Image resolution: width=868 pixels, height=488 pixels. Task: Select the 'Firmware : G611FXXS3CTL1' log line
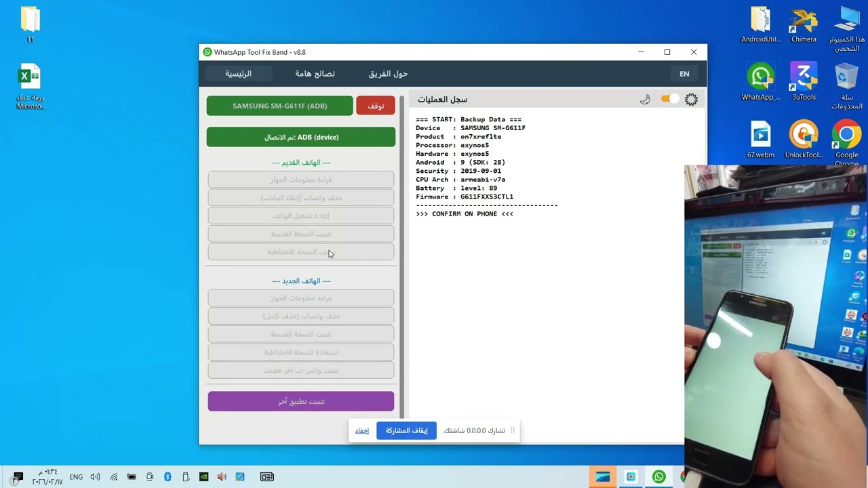[465, 197]
